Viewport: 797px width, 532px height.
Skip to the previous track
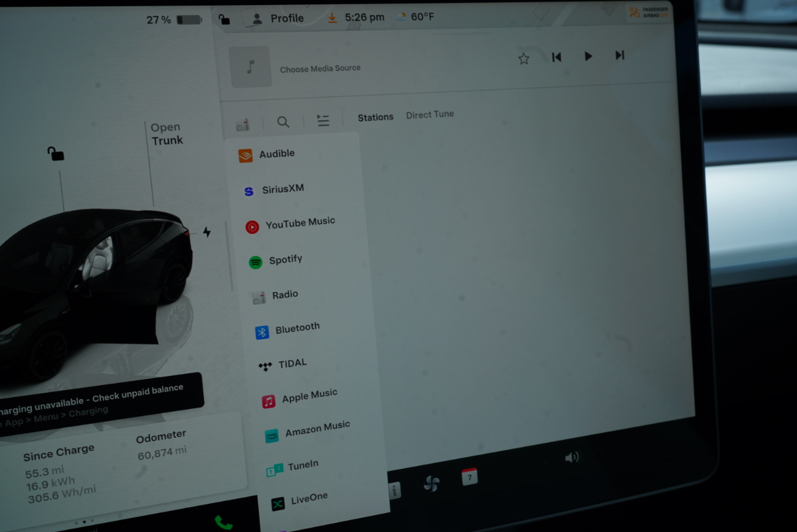point(557,57)
